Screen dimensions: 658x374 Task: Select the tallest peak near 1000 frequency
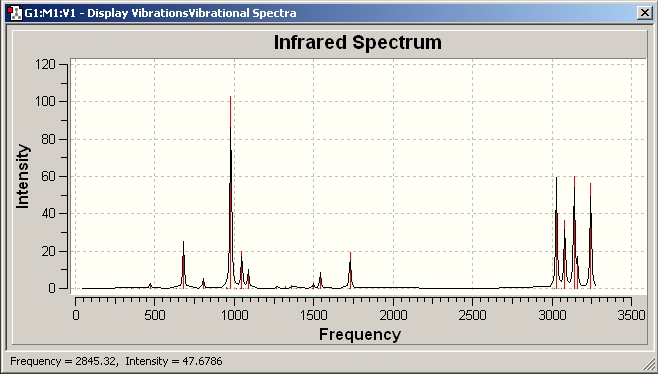(230, 192)
